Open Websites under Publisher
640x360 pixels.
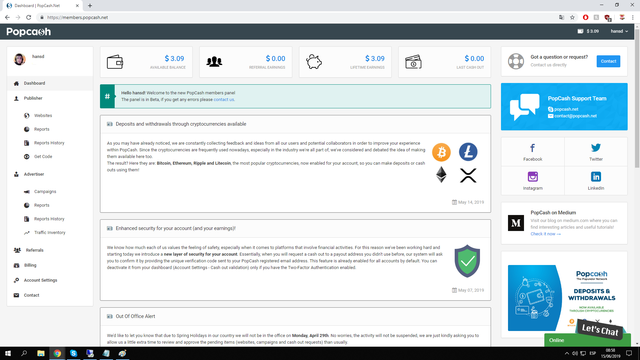43,116
